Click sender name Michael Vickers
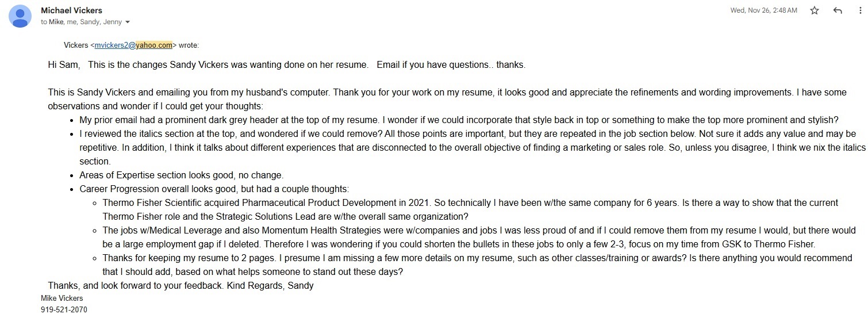The height and width of the screenshot is (329, 868). point(71,10)
